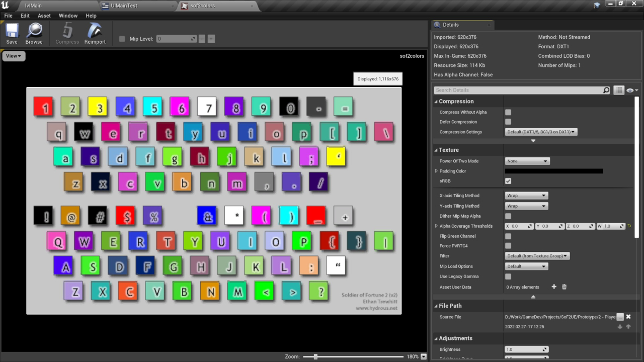Click the View options button in viewport
The height and width of the screenshot is (362, 644).
[14, 56]
